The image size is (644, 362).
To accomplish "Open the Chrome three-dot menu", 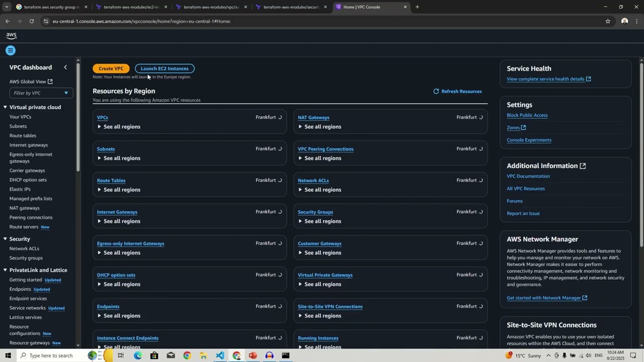I will (x=637, y=21).
